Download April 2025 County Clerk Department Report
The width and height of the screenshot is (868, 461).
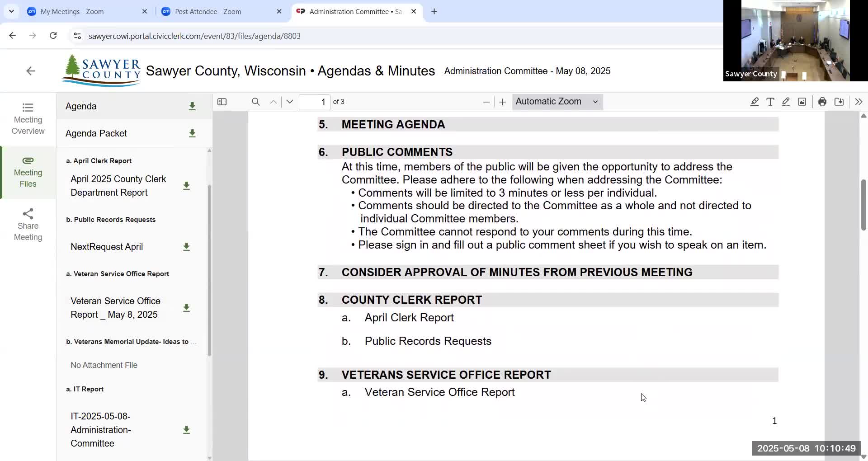(186, 186)
